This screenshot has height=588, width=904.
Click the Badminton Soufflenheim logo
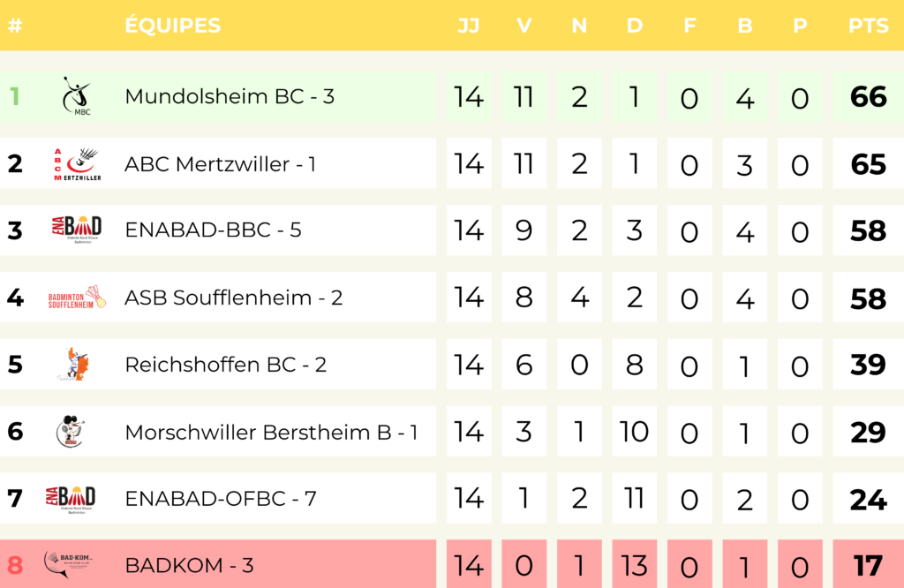pyautogui.click(x=77, y=298)
